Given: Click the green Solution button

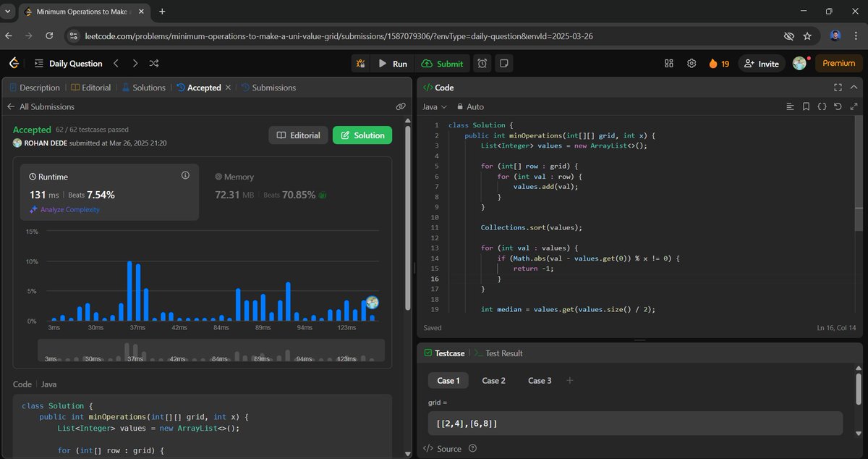Looking at the screenshot, I should click(362, 135).
